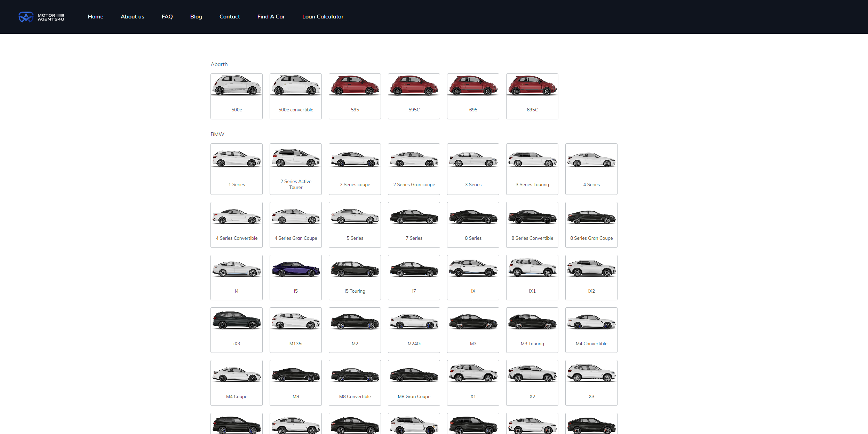This screenshot has height=434, width=868.
Task: Select the M4 Coupe model
Action: (237, 383)
